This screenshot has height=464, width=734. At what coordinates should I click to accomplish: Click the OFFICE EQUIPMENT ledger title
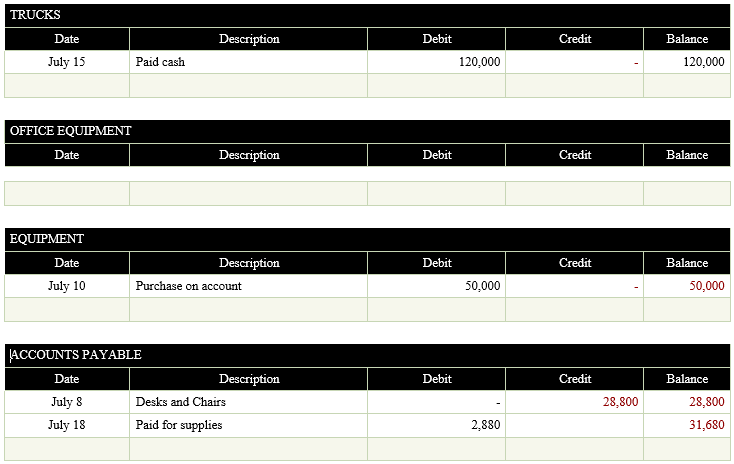pos(71,131)
